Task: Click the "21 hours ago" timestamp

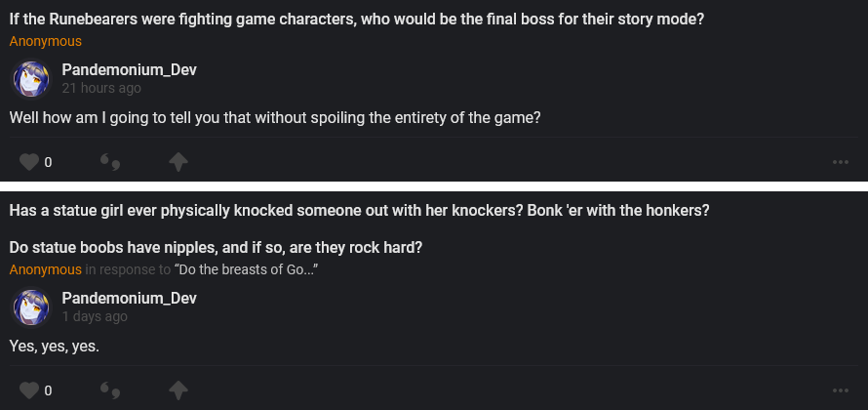Action: (101, 88)
